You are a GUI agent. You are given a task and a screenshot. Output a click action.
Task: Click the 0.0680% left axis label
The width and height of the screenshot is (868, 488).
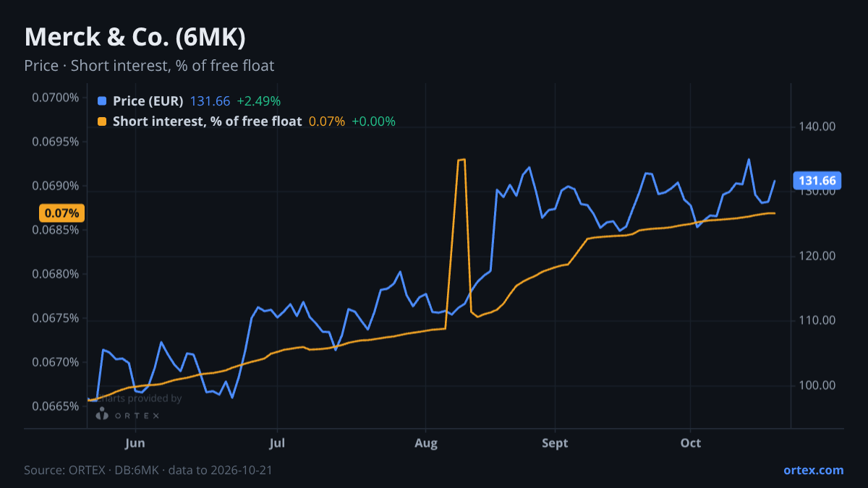click(56, 274)
